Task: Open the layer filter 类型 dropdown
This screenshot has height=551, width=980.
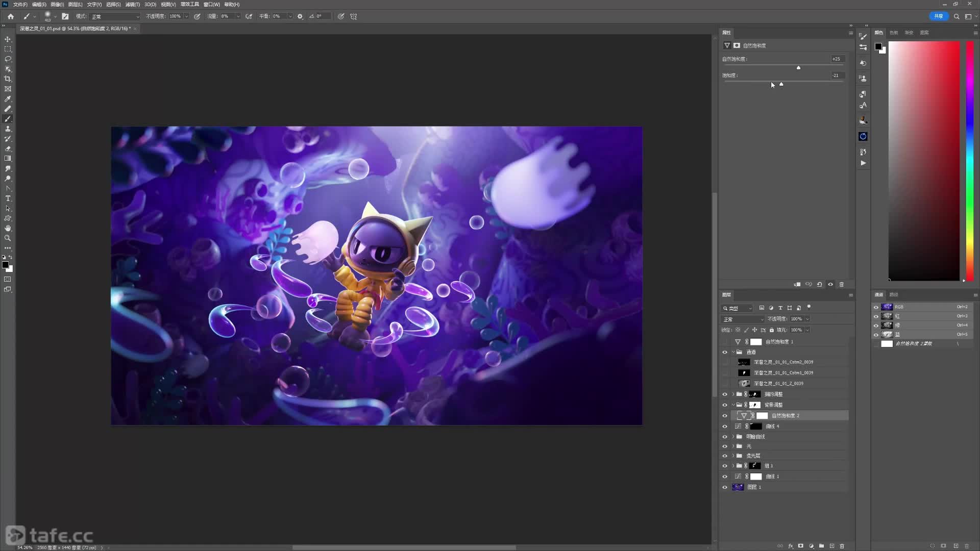Action: (x=738, y=308)
